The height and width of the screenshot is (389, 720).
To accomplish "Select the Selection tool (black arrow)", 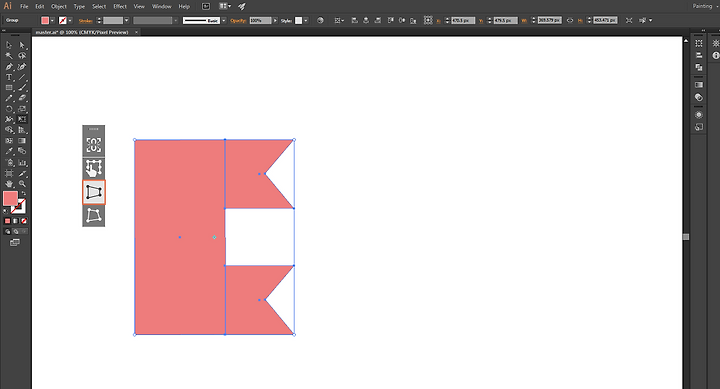I will (9, 45).
